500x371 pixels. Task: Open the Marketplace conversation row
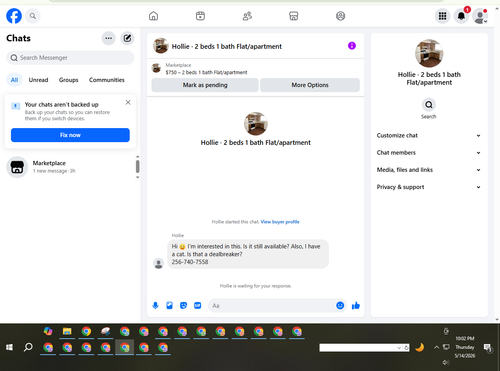click(x=70, y=167)
